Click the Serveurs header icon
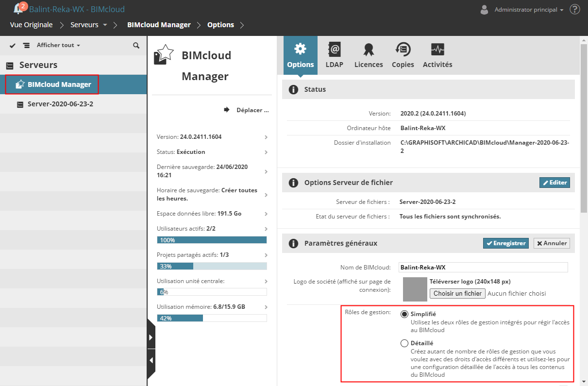Viewport: 588px width, 386px height. click(10, 66)
